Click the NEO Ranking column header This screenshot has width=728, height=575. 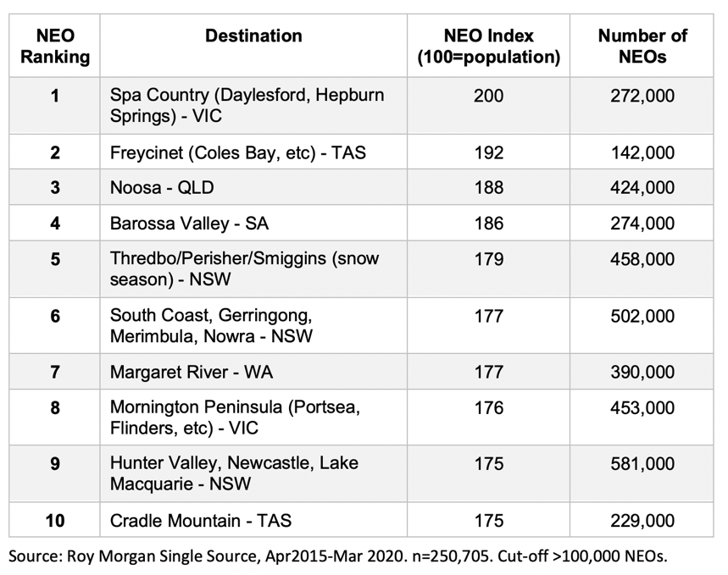(55, 47)
